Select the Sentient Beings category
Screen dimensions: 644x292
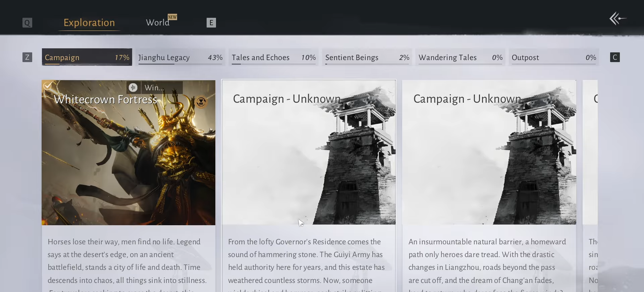(367, 57)
